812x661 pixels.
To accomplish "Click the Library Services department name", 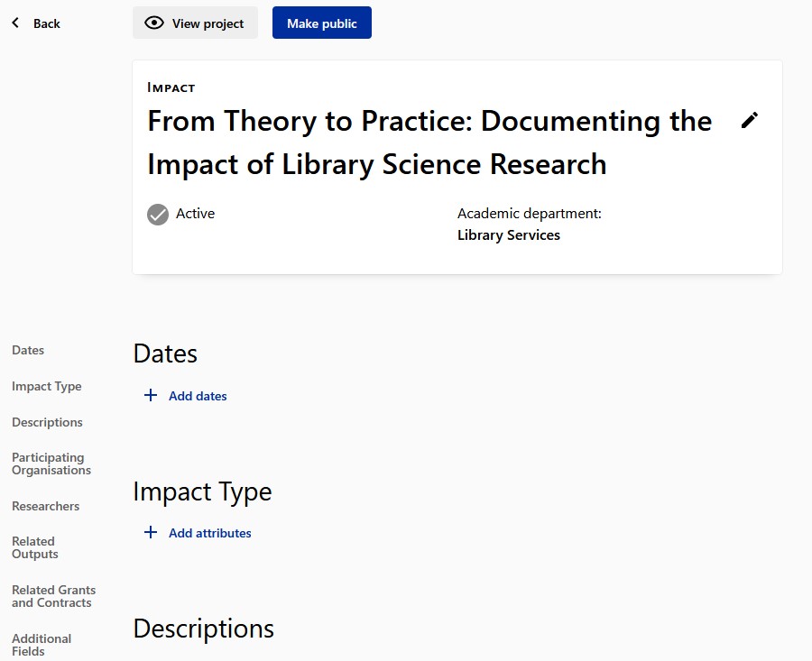I will click(509, 235).
